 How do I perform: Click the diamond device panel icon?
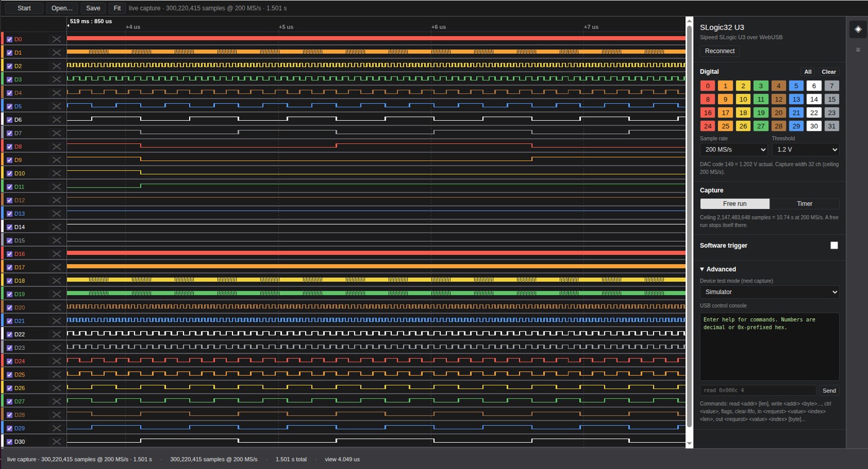858,29
